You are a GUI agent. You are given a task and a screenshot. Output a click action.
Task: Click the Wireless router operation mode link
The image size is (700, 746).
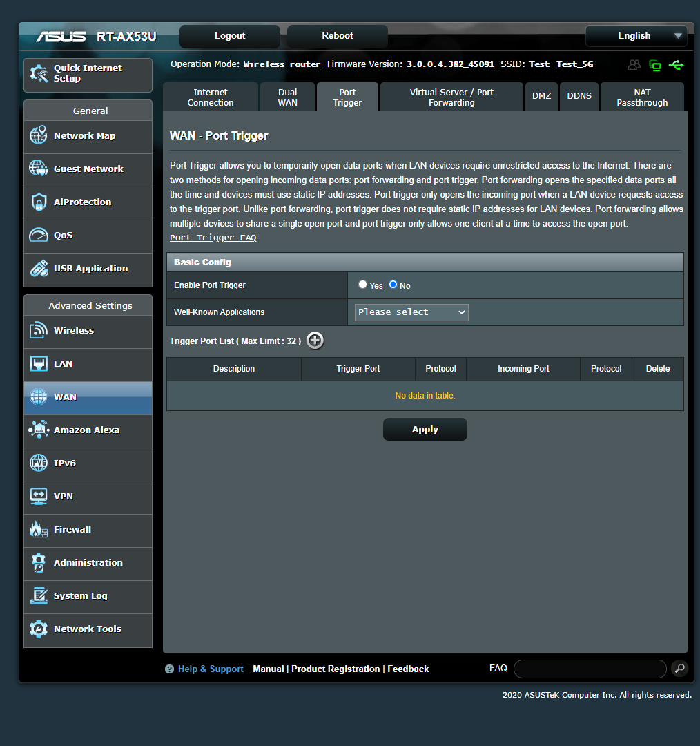pos(282,64)
